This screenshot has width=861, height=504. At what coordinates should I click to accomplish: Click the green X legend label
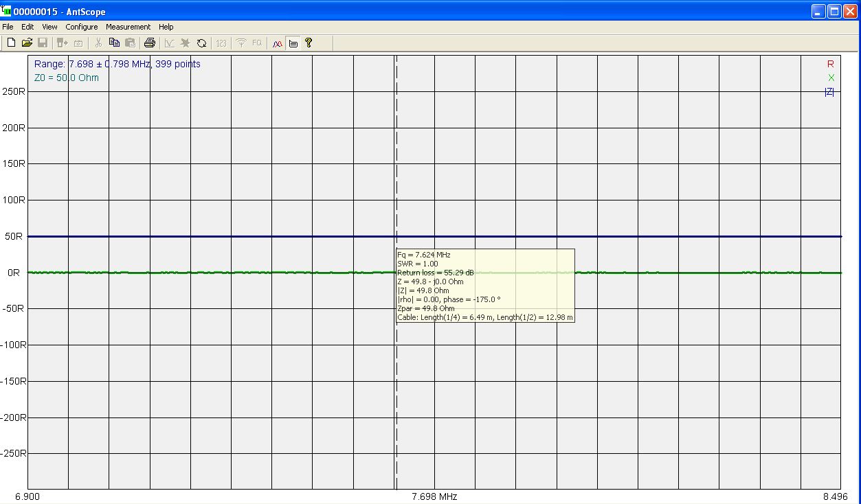tap(831, 78)
